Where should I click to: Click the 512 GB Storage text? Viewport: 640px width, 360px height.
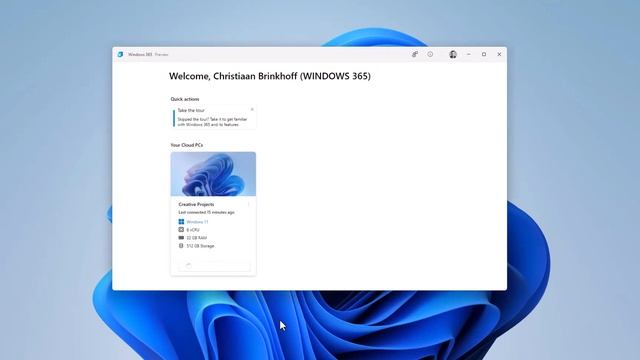200,246
